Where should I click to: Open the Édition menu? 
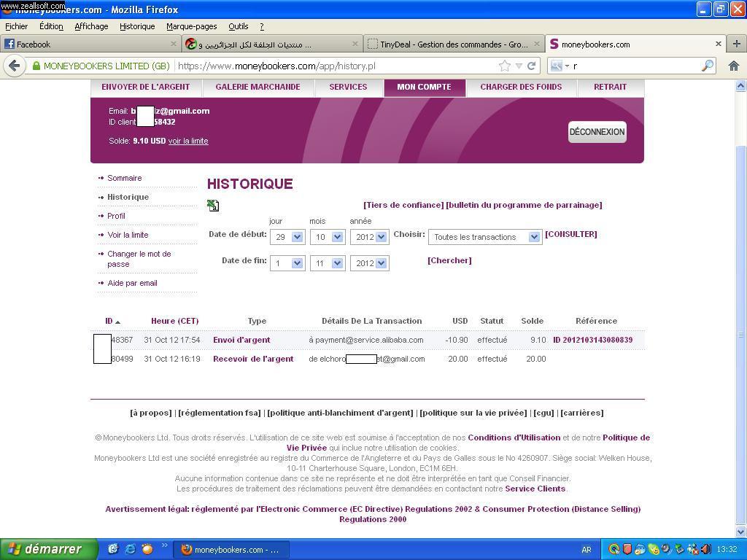[52, 26]
